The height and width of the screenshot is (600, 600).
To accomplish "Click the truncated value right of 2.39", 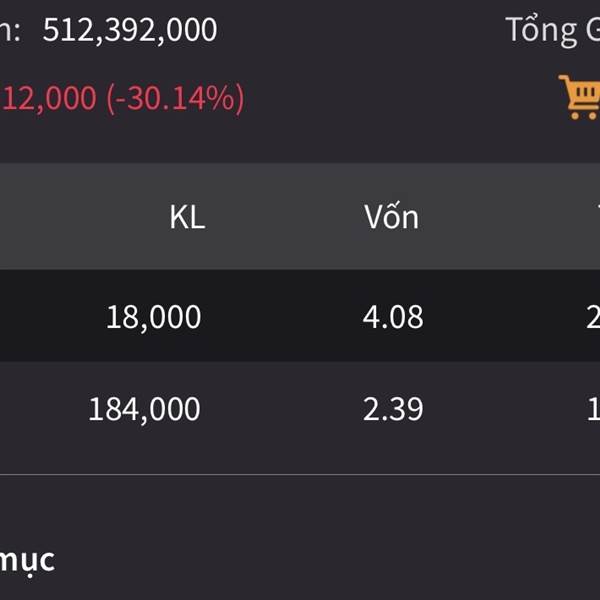I will click(593, 409).
